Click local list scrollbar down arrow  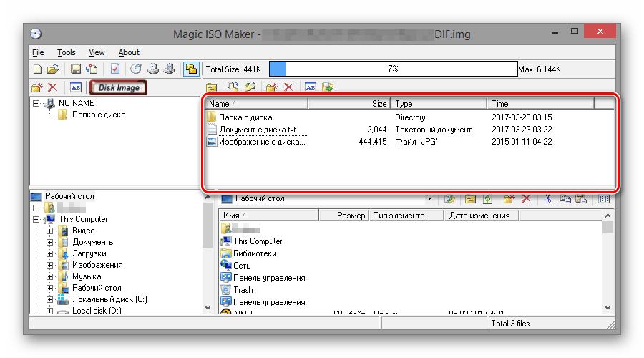(x=608, y=308)
